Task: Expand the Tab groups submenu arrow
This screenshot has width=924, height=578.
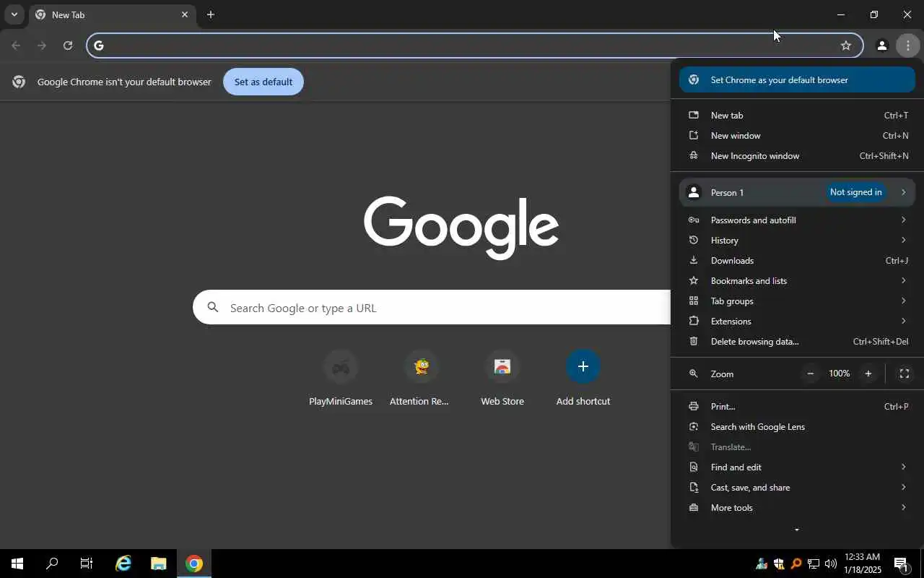Action: (903, 301)
